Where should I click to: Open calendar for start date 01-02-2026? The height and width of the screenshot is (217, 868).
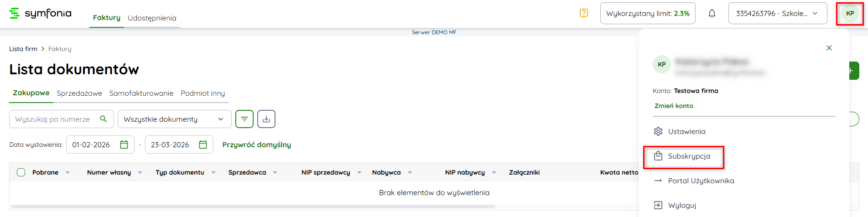coord(124,145)
